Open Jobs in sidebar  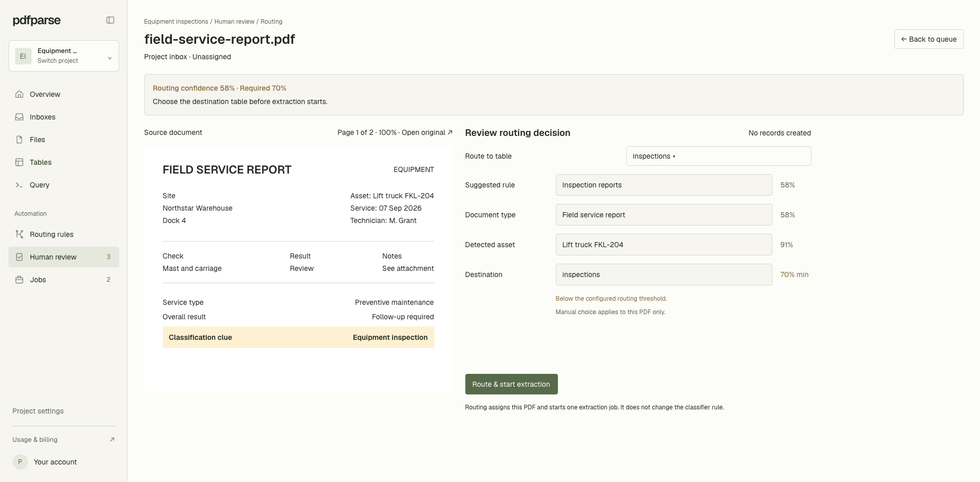(64, 280)
